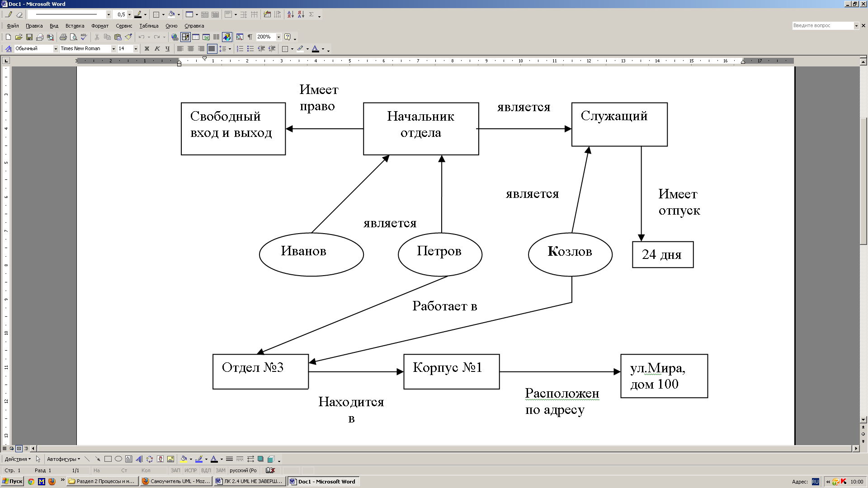This screenshot has height=488, width=868.
Task: Paste from clipboard using toolbar icon
Action: tap(118, 37)
